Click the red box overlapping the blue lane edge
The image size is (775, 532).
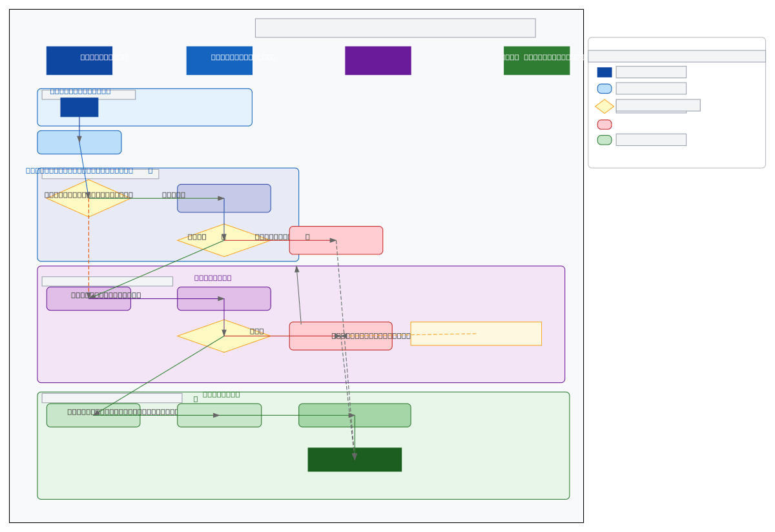click(336, 240)
